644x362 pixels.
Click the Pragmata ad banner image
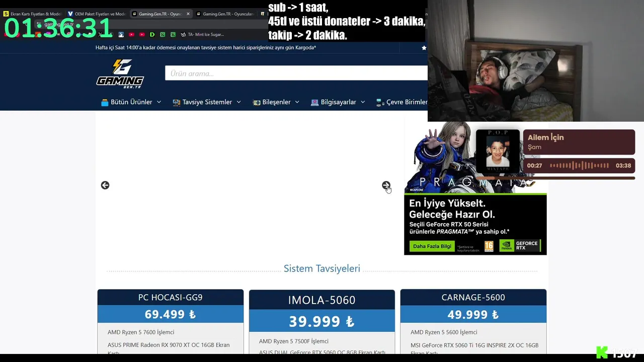point(475,188)
